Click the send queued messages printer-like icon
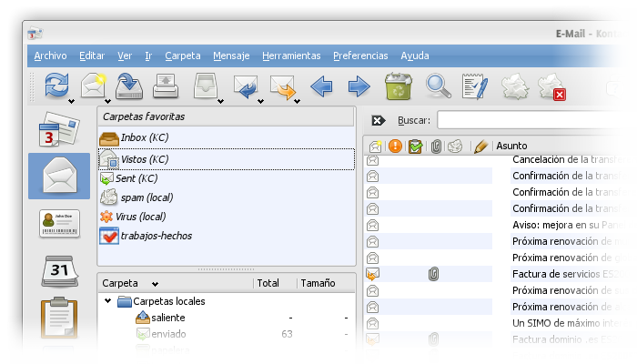Image resolution: width=637 pixels, height=364 pixels. 166,86
